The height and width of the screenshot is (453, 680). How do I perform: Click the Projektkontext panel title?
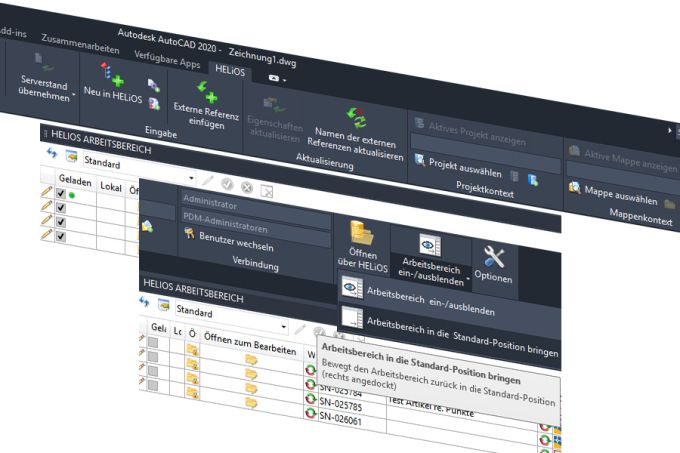pos(485,189)
